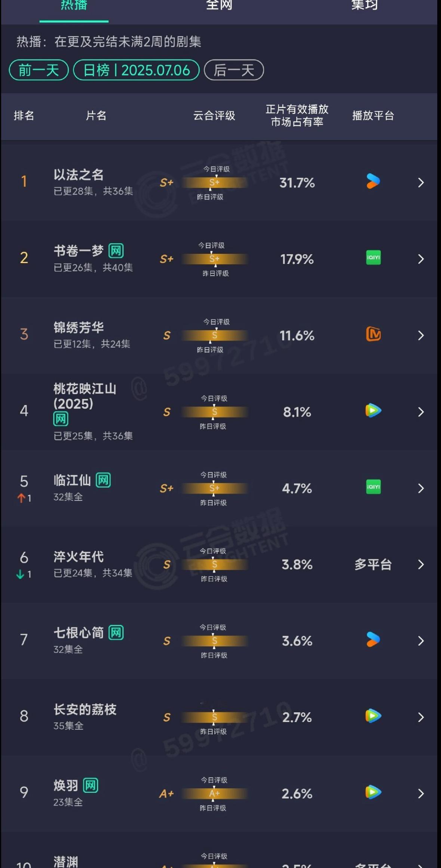Click the 多平台 label for 淬火年代
The image size is (441, 868).
pos(373,564)
